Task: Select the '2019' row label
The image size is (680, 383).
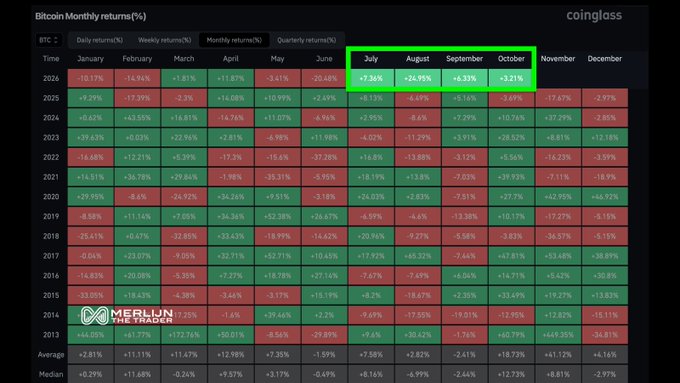Action: pyautogui.click(x=51, y=216)
